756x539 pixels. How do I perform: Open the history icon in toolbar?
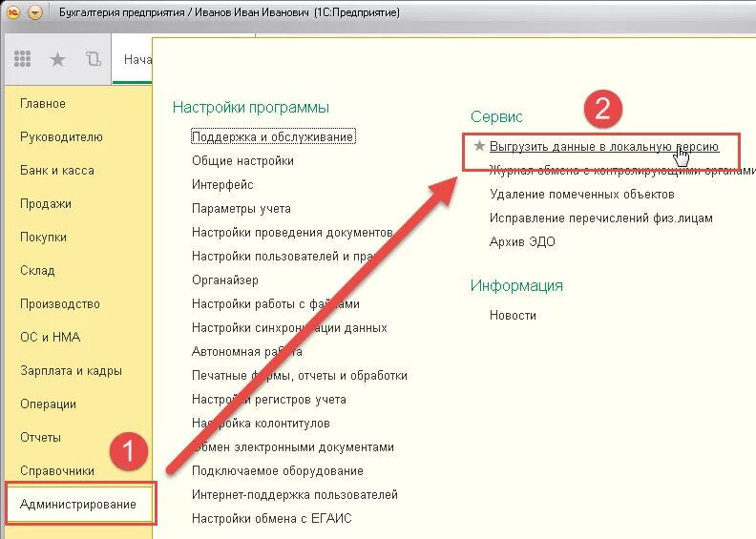coord(93,59)
